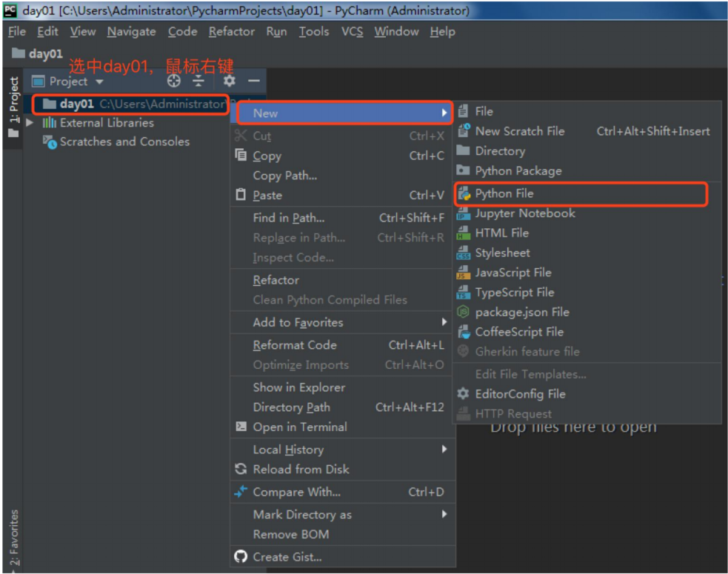This screenshot has width=728, height=574.
Task: Click the EditorConfig File gear icon
Action: pyautogui.click(x=463, y=394)
